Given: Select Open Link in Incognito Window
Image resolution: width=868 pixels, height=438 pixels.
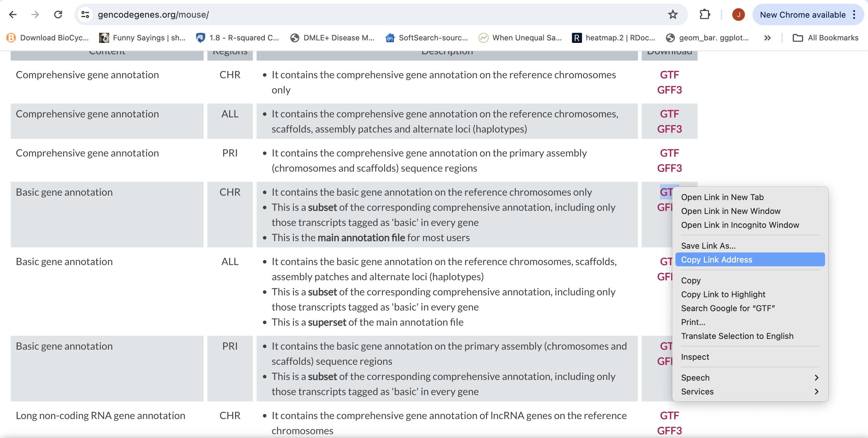Looking at the screenshot, I should (x=740, y=225).
